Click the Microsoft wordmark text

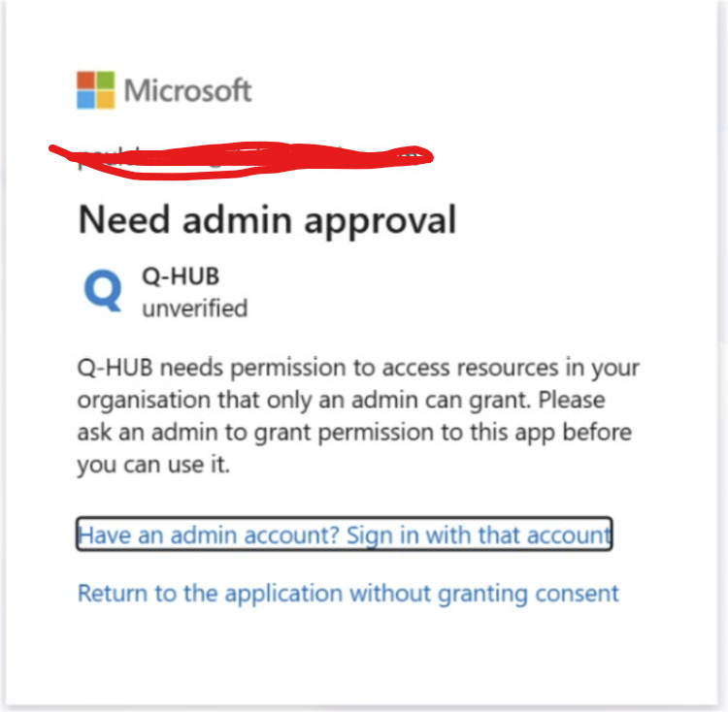pyautogui.click(x=187, y=90)
